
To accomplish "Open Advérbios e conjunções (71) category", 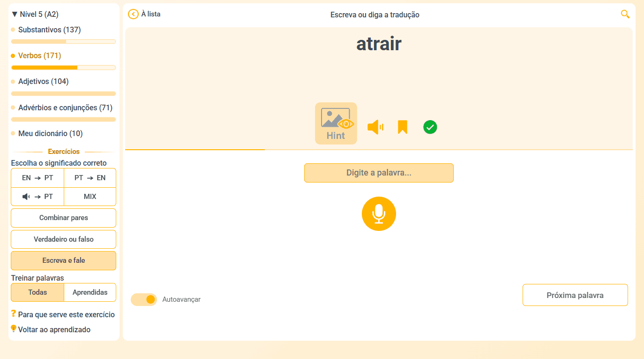I will (x=66, y=108).
